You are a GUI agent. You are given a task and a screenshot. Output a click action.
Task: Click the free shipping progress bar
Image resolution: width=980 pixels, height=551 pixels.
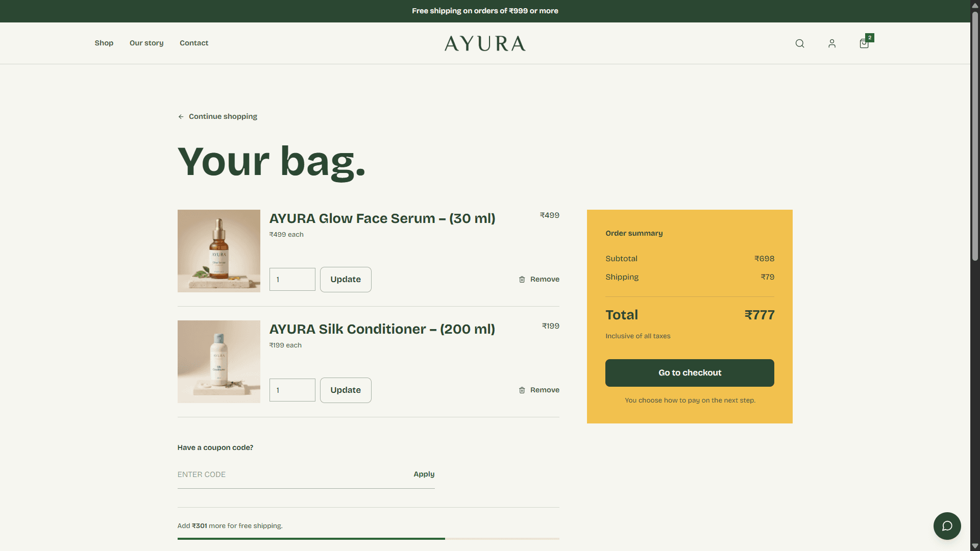tap(369, 539)
